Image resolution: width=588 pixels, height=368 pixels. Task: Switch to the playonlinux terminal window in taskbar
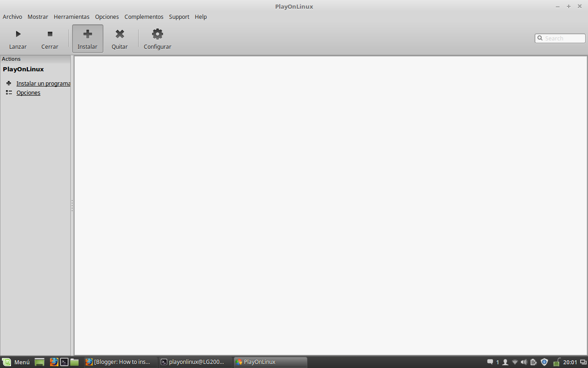point(195,362)
